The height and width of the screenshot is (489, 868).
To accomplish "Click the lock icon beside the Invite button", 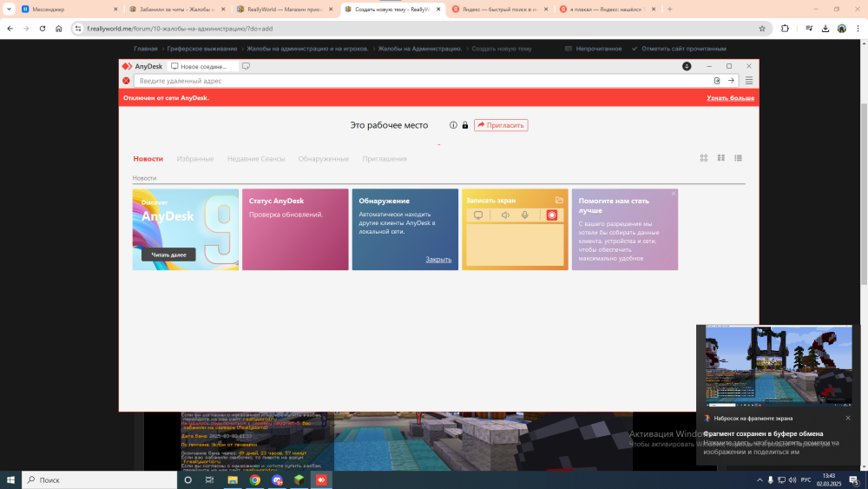I will (465, 125).
